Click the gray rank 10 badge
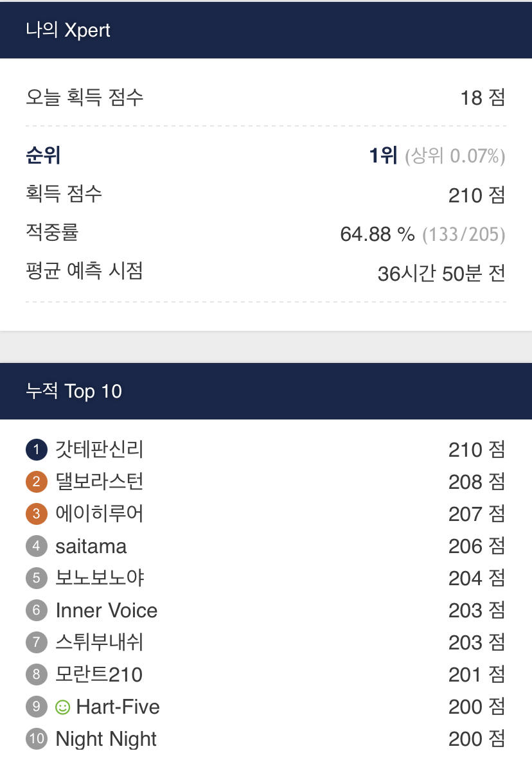Image resolution: width=532 pixels, height=776 pixels. tap(37, 739)
